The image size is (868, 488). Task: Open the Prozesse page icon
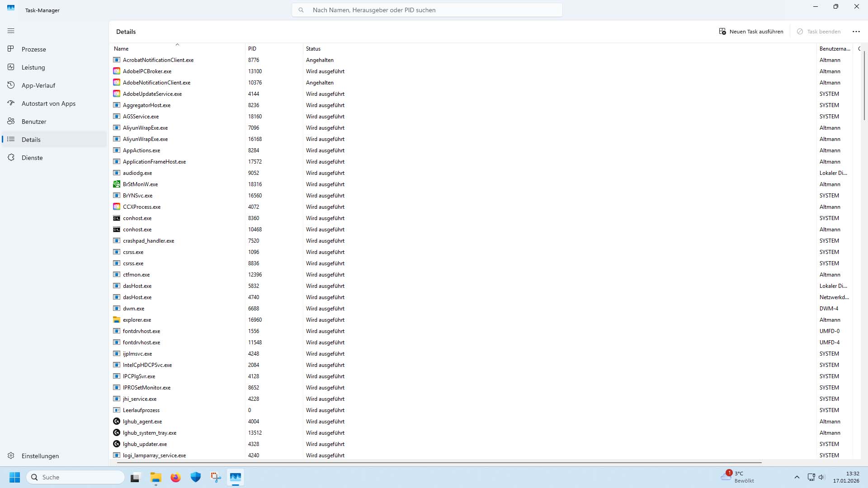click(x=11, y=49)
